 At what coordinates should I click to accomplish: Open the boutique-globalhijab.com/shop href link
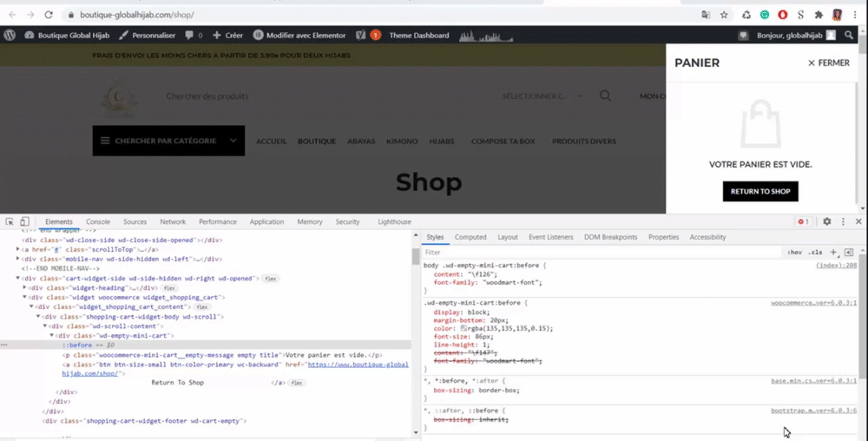point(236,369)
